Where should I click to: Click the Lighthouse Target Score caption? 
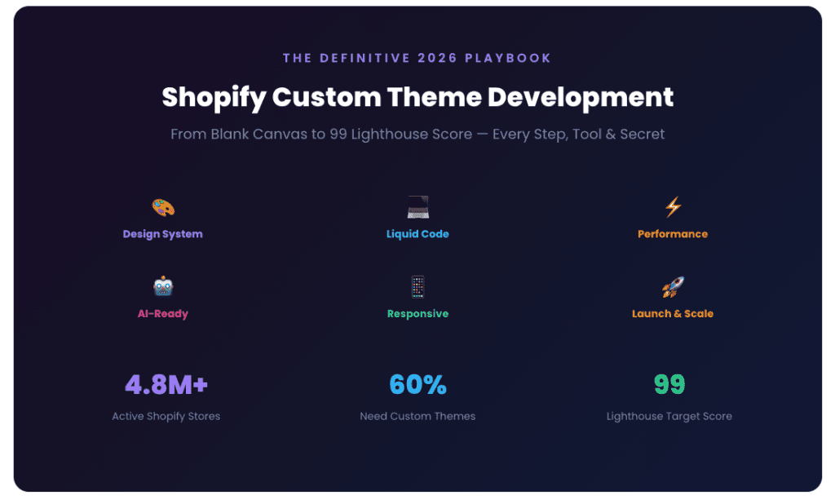click(668, 416)
